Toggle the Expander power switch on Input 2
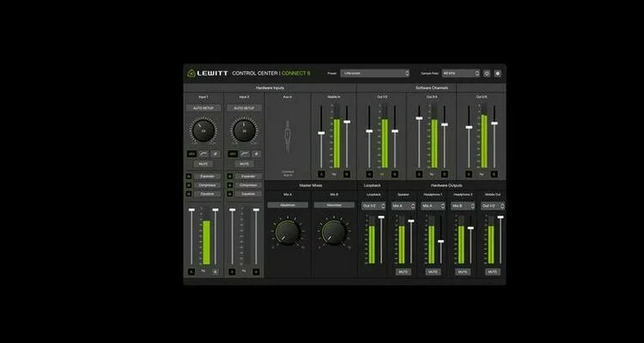 [x=230, y=177]
